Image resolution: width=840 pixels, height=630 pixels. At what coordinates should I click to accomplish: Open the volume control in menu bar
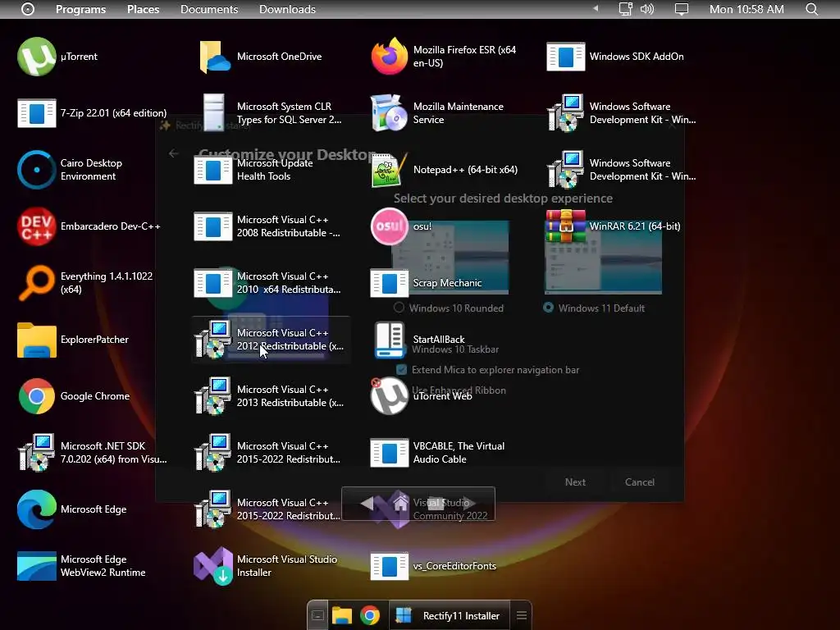[647, 9]
